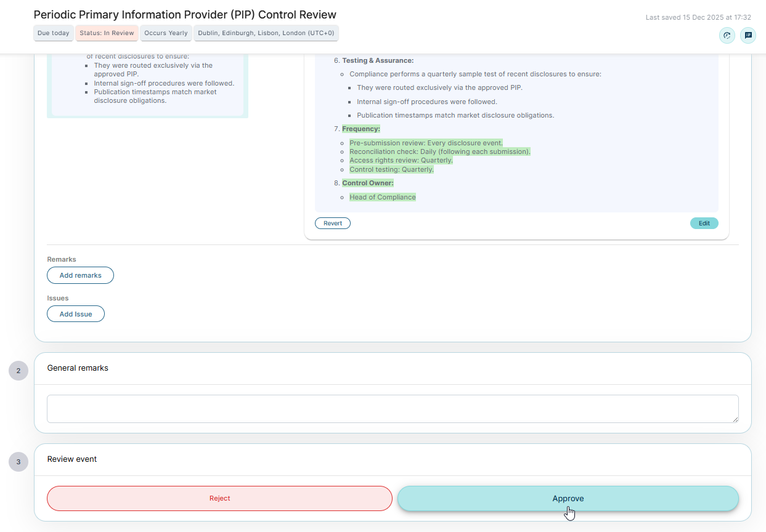Click the General remarks section header
This screenshot has height=532, width=766.
pyautogui.click(x=78, y=368)
